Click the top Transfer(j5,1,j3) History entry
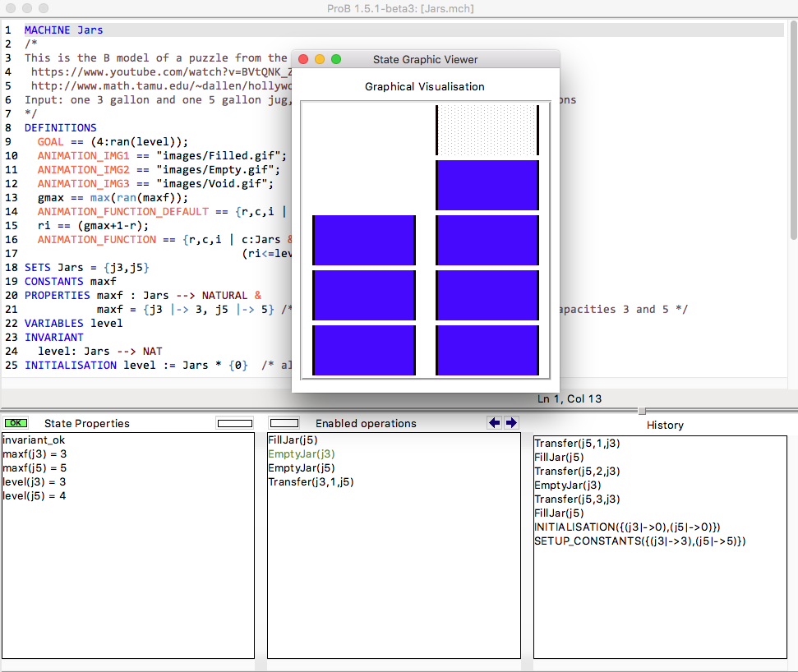Image resolution: width=798 pixels, height=672 pixels. (577, 444)
